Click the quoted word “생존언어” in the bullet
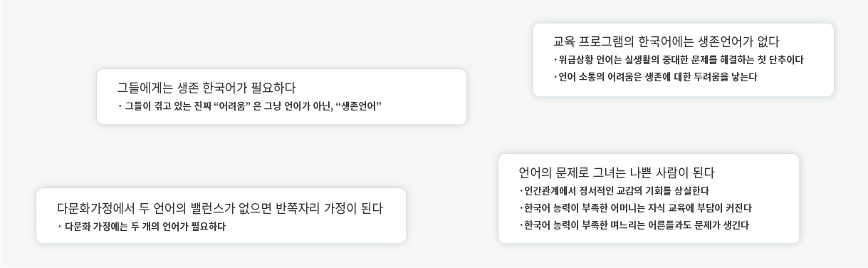Viewport: 868px width, 268px height. pos(358,106)
